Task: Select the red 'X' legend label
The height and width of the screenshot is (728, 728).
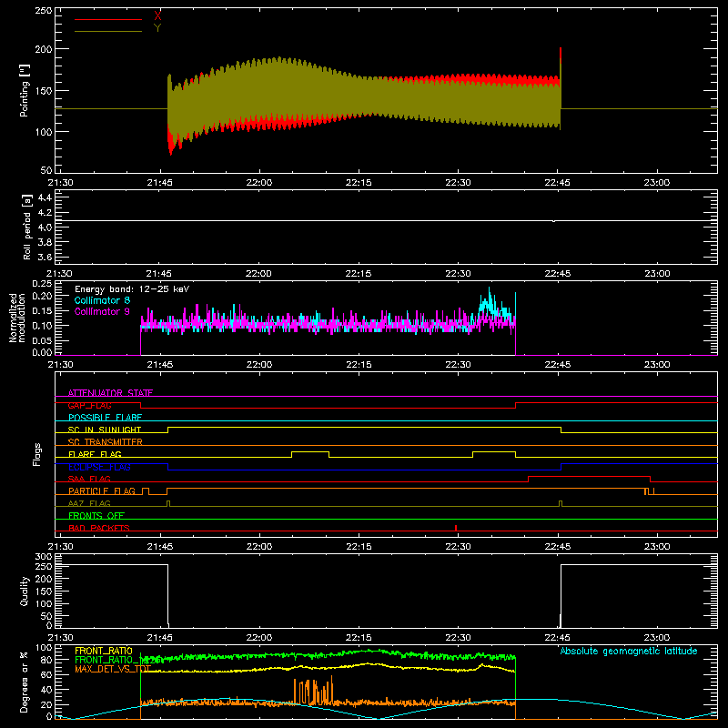Action: click(157, 16)
